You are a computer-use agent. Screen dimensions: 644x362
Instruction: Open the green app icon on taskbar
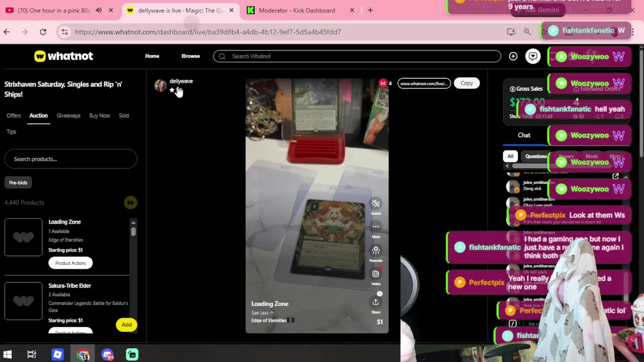[x=132, y=354]
